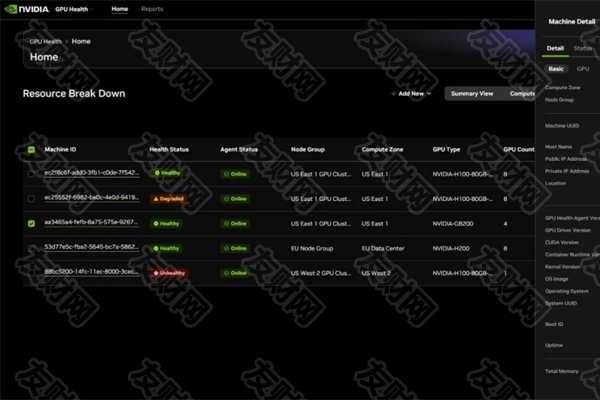Image resolution: width=600 pixels, height=400 pixels.
Task: Switch to the Compute view tab
Action: tap(522, 93)
